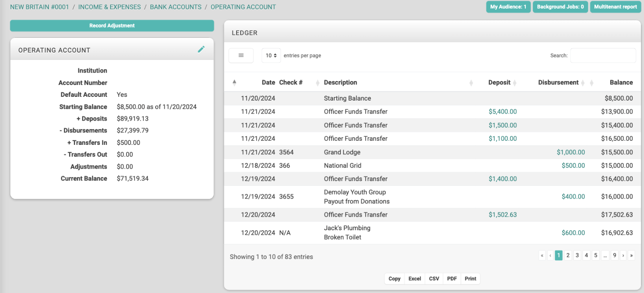Go to ledger page 5
The width and height of the screenshot is (644, 293).
coord(596,256)
